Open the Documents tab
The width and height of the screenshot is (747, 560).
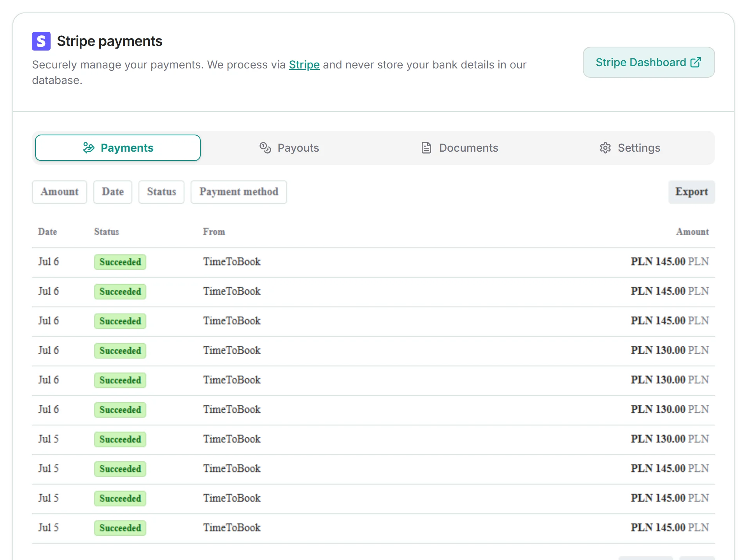tap(459, 148)
